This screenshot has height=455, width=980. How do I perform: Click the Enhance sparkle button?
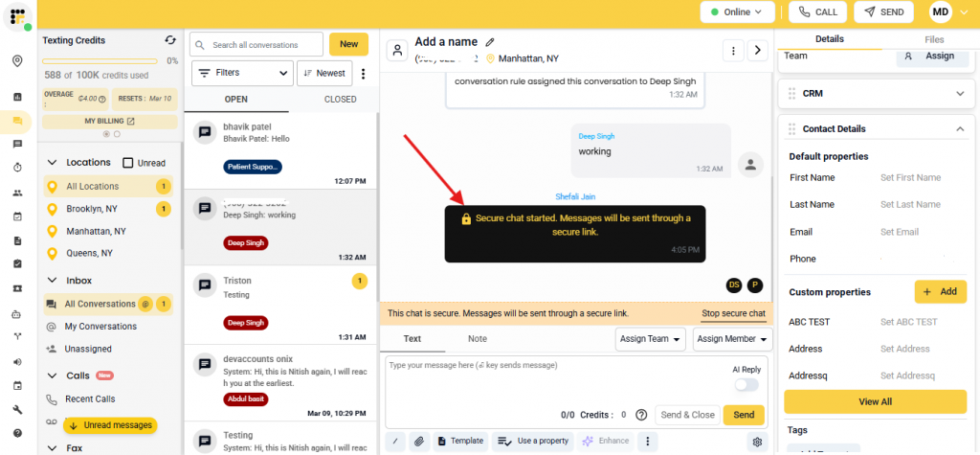[605, 442]
